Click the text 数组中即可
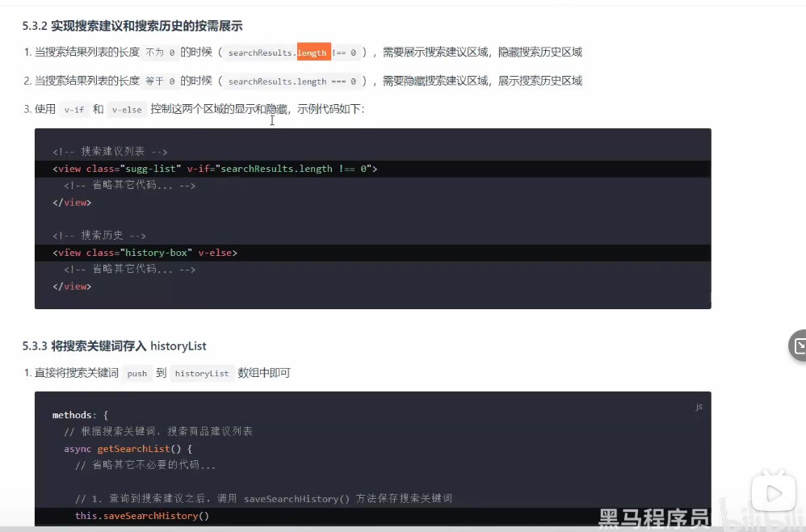 [x=264, y=373]
